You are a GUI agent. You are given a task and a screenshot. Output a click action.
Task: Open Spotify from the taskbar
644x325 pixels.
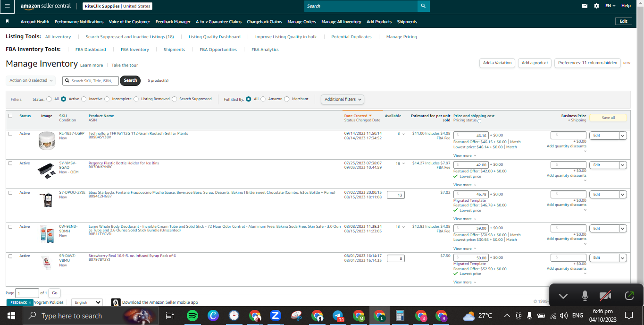tap(192, 316)
